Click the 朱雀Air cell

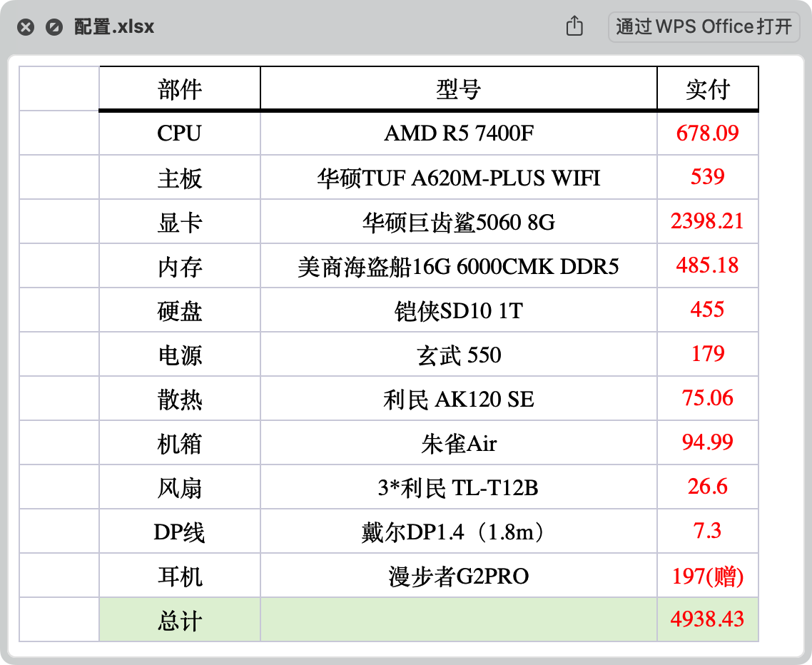[458, 442]
